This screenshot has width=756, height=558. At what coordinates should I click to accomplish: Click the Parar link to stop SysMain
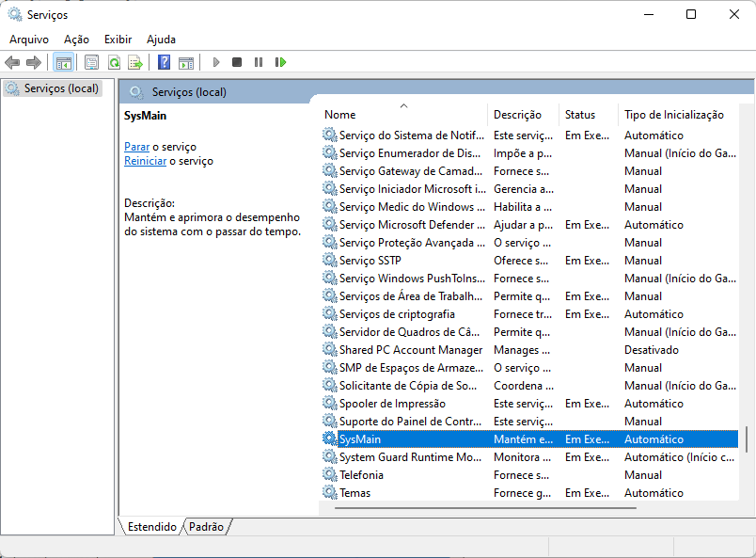pyautogui.click(x=136, y=146)
